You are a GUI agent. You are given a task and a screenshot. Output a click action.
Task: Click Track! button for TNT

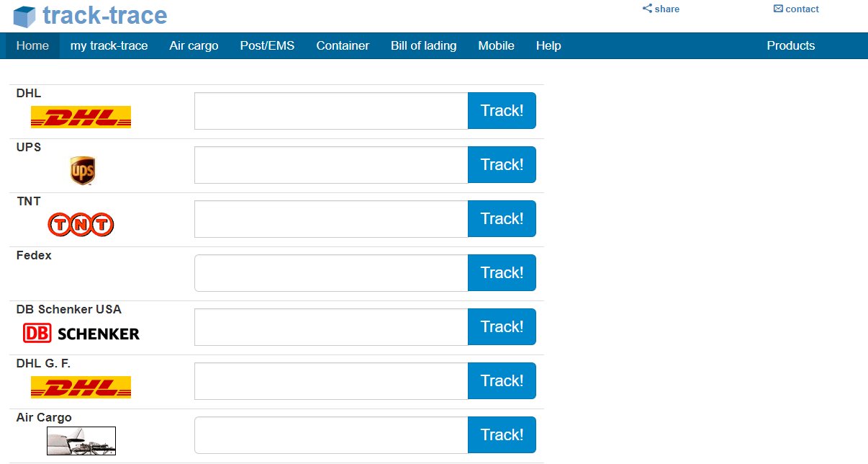click(x=502, y=219)
